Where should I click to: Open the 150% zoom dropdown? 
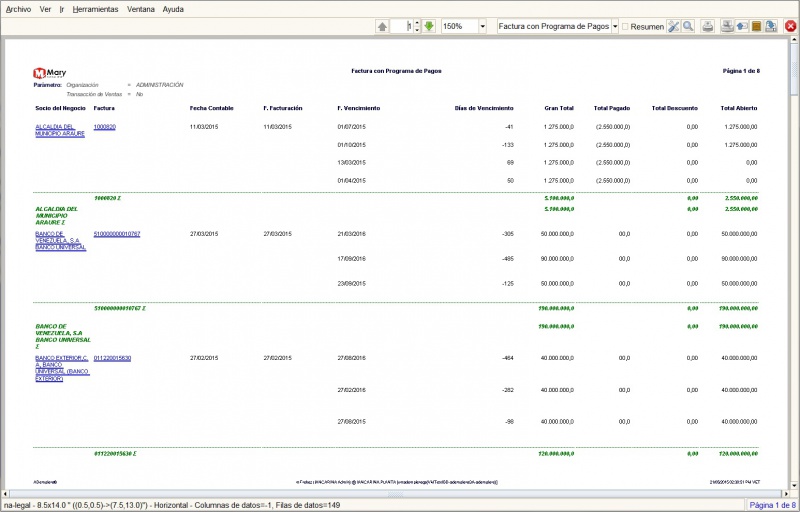(483, 27)
